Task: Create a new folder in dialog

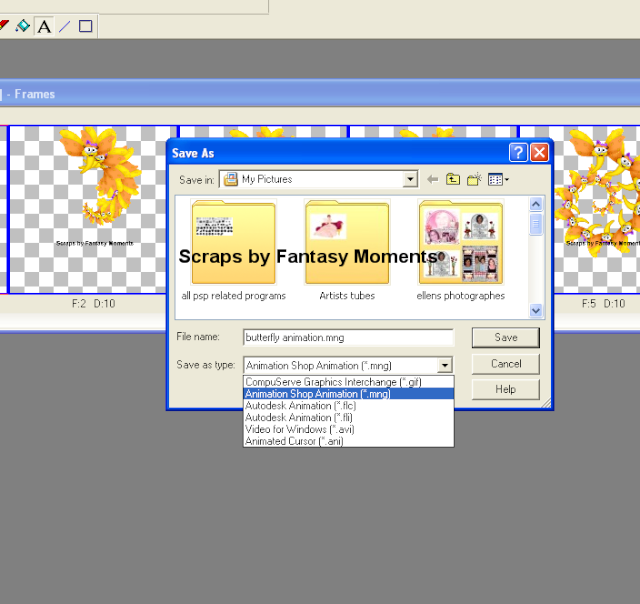Action: point(474,179)
